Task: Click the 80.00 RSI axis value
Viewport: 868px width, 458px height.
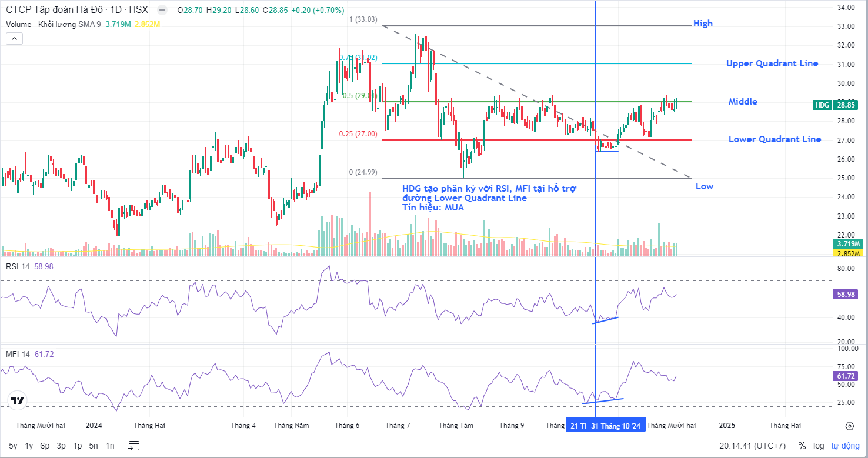Action: [846, 269]
